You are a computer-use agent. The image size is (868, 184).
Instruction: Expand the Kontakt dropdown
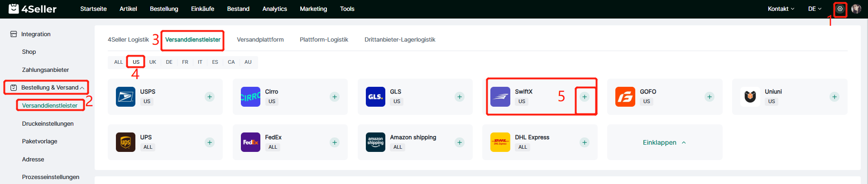click(x=781, y=9)
